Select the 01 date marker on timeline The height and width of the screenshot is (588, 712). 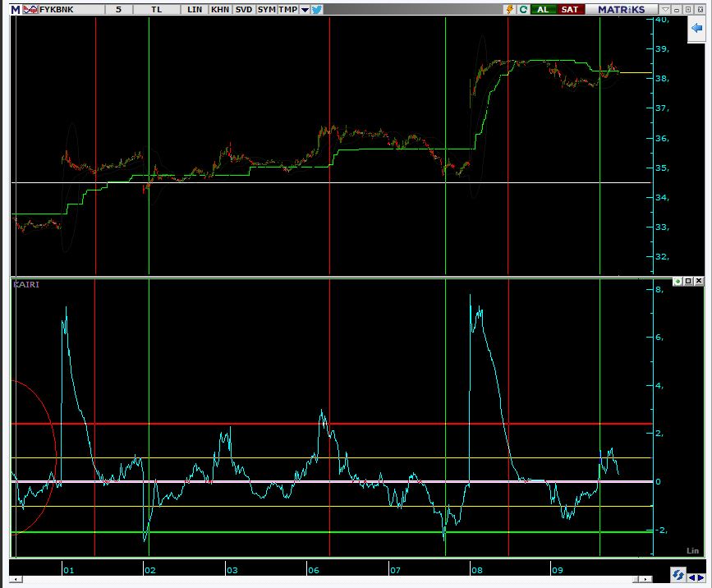coord(68,570)
